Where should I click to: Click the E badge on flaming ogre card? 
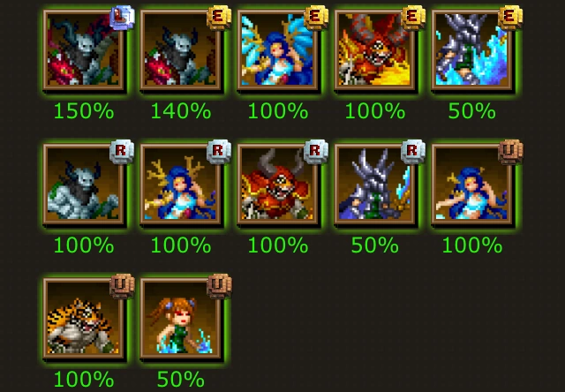tap(413, 18)
